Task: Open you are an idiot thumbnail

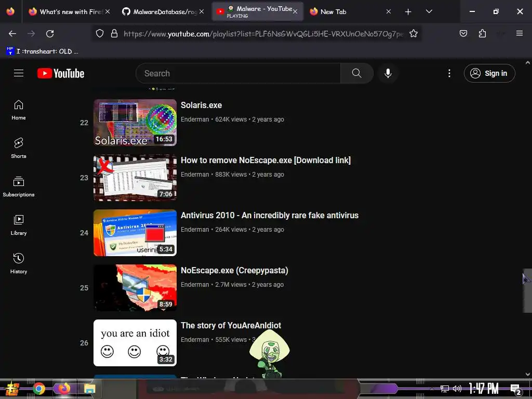Action: [135, 343]
